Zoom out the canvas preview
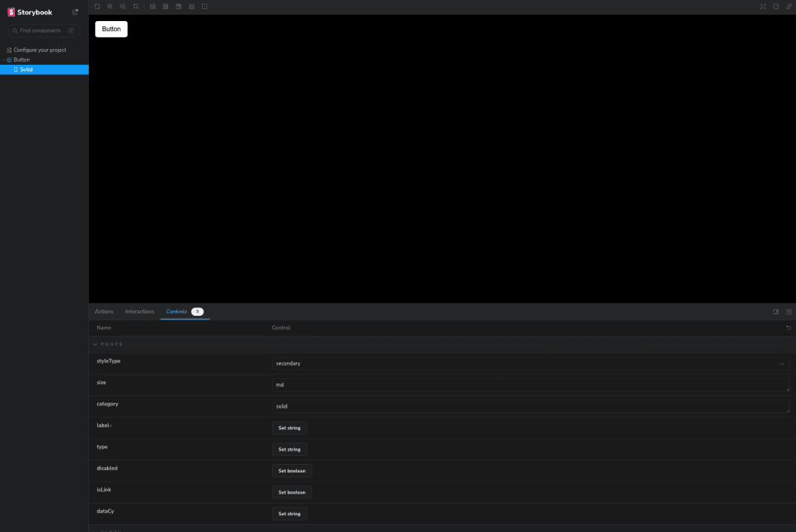This screenshot has height=532, width=796. click(x=123, y=7)
